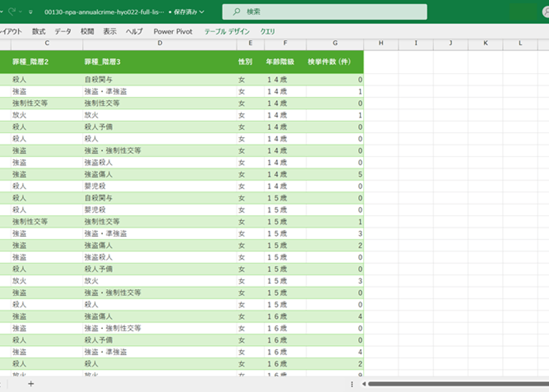549x392 pixels.
Task: Open the 数式 ribbon tab
Action: pos(39,31)
